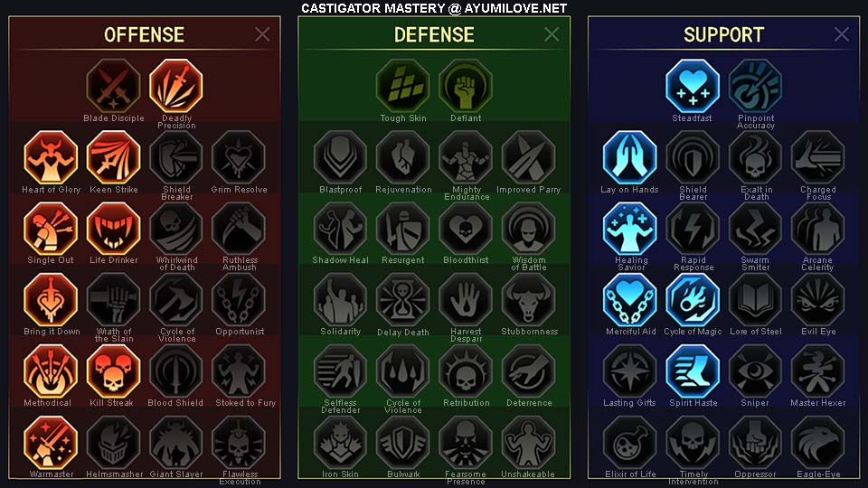Select the Kill Streak skull icon

[114, 371]
